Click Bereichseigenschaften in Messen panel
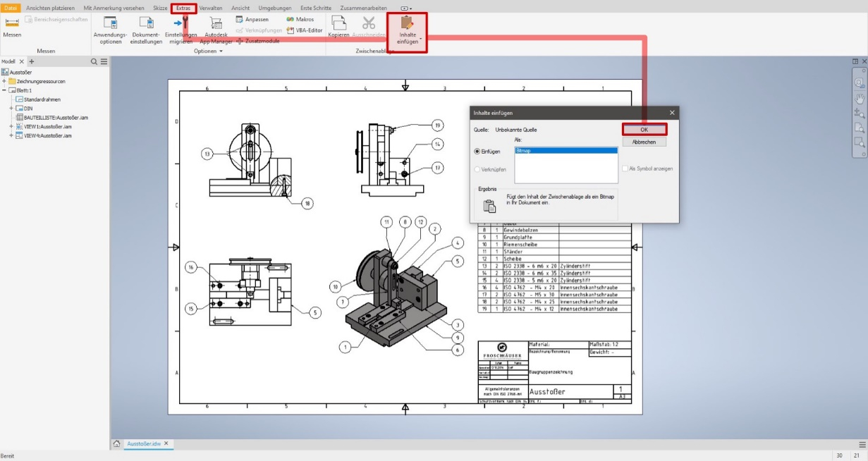 click(57, 19)
